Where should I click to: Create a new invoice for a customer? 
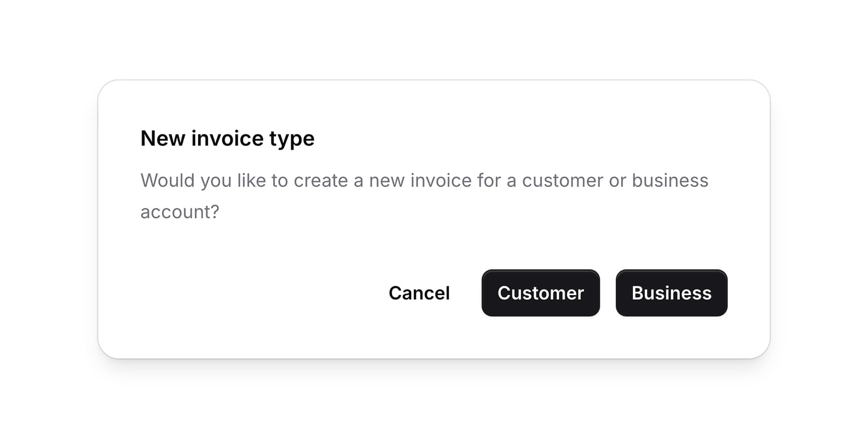coord(540,293)
